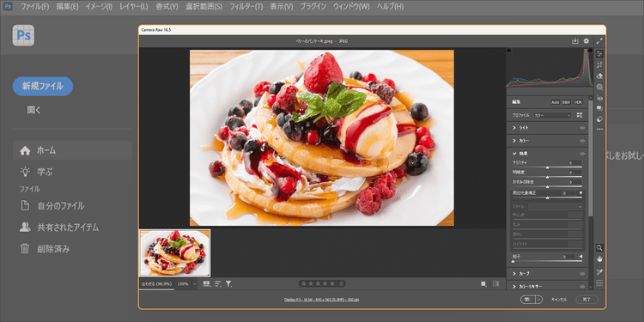644x322 pixels.
Task: Click the キャンセル button
Action: coord(559,300)
